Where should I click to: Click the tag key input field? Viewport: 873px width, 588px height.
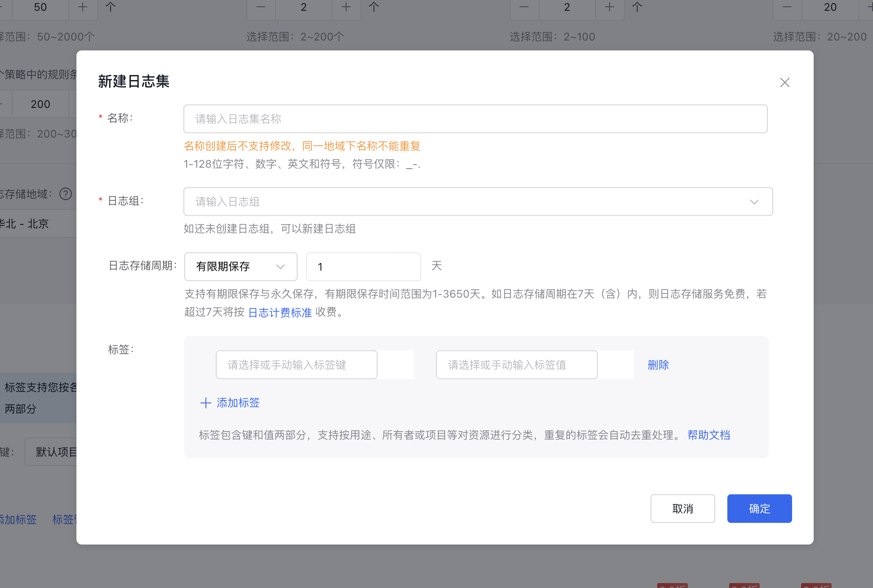296,365
